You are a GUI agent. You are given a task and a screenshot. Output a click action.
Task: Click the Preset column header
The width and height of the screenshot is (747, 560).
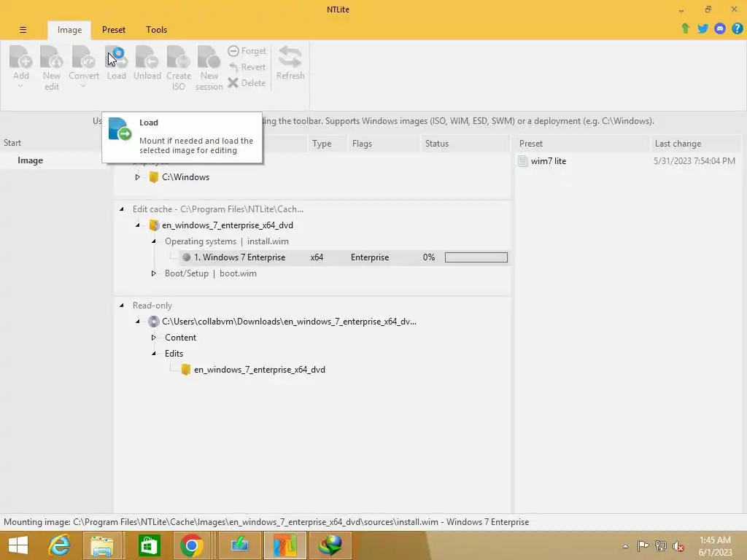(x=581, y=144)
